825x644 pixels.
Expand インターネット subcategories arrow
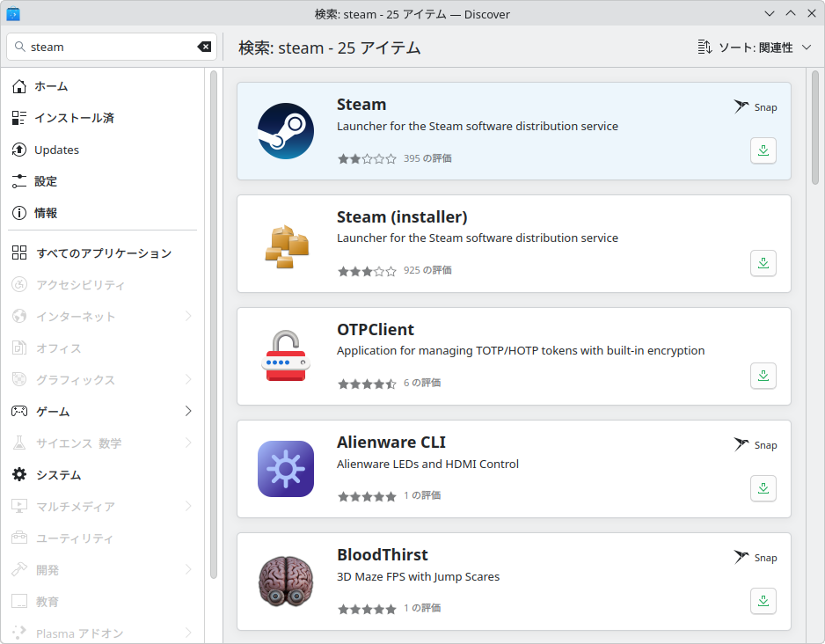pyautogui.click(x=188, y=316)
